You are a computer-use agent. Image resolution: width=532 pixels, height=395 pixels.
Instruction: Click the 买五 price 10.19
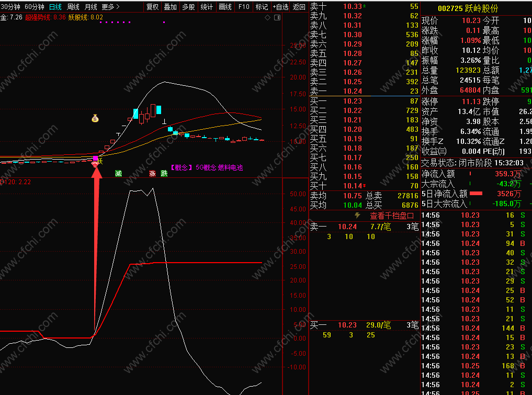click(352, 139)
